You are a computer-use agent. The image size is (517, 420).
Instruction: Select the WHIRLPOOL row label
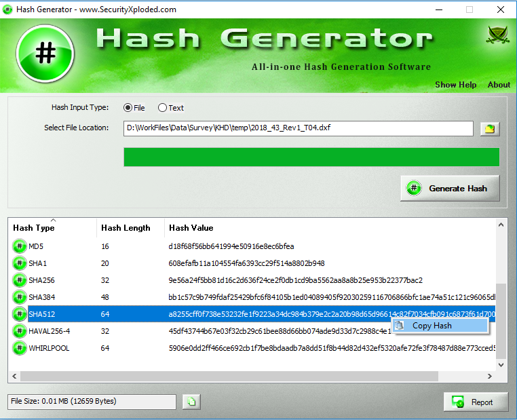pyautogui.click(x=49, y=348)
